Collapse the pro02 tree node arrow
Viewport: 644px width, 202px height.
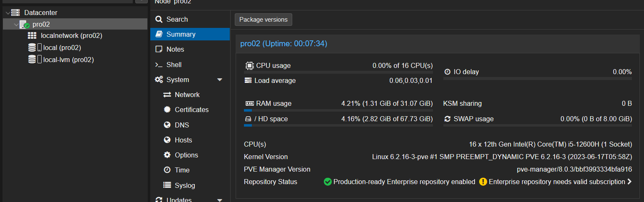click(x=16, y=25)
